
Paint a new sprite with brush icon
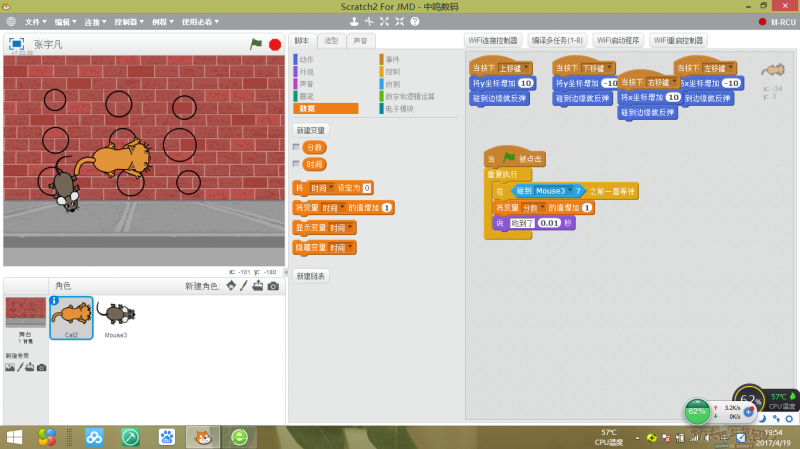pyautogui.click(x=244, y=286)
